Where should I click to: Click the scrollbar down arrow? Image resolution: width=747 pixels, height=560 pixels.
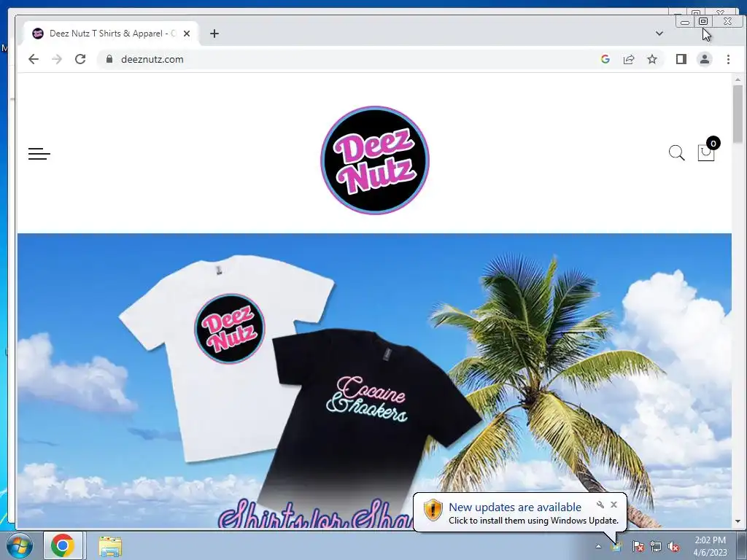pyautogui.click(x=738, y=521)
